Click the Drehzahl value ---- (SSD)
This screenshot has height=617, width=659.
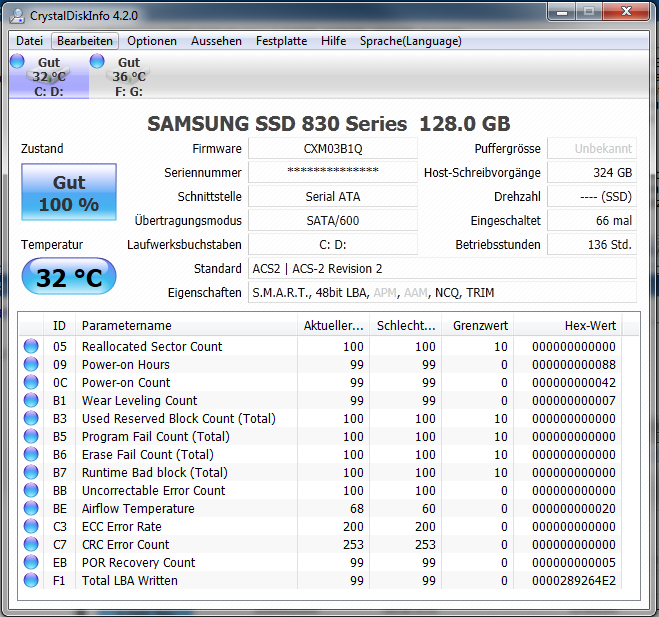coord(592,196)
